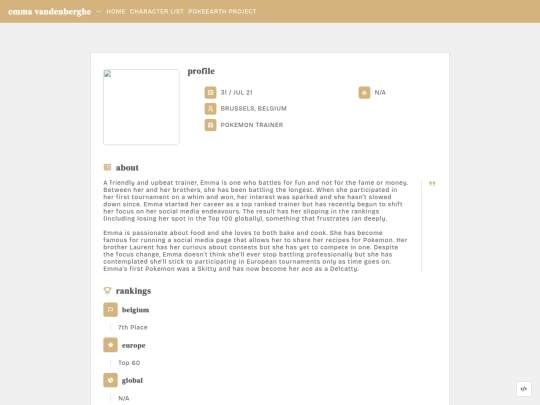Image resolution: width=540 pixels, height=405 pixels.
Task: Click the about heading
Action: click(127, 168)
